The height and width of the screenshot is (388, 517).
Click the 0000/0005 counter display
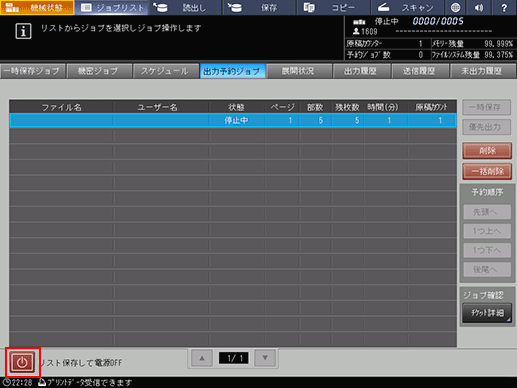click(x=438, y=22)
